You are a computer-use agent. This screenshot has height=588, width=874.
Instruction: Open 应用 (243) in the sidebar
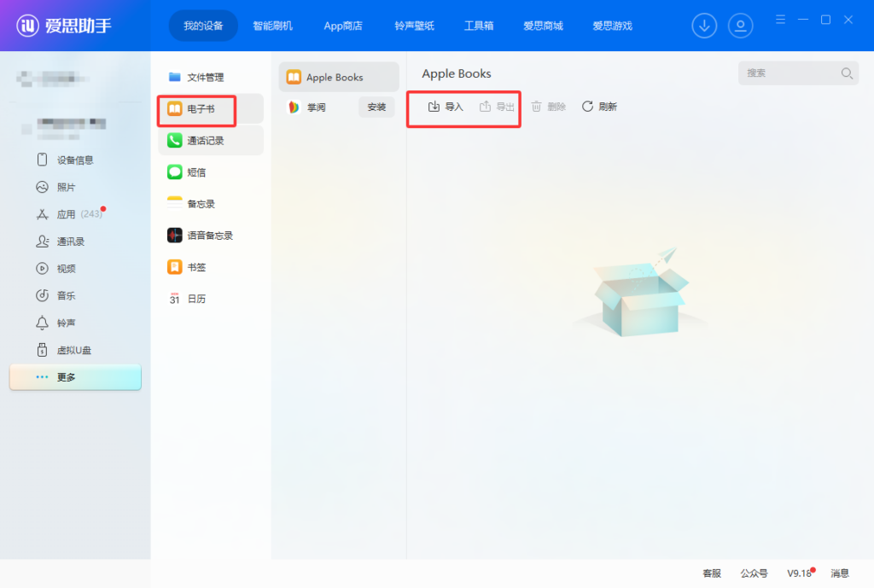[x=75, y=214]
